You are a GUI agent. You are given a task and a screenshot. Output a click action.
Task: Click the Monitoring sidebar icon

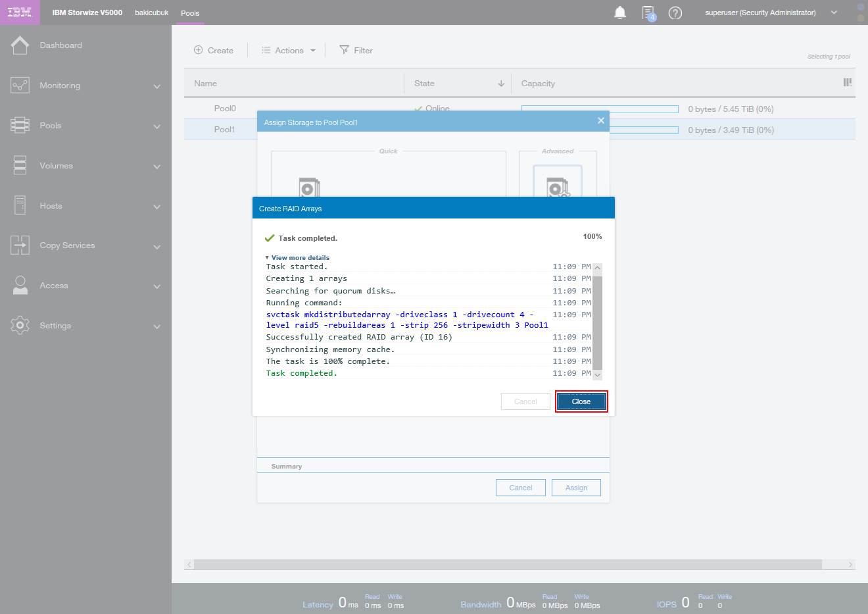[20, 86]
